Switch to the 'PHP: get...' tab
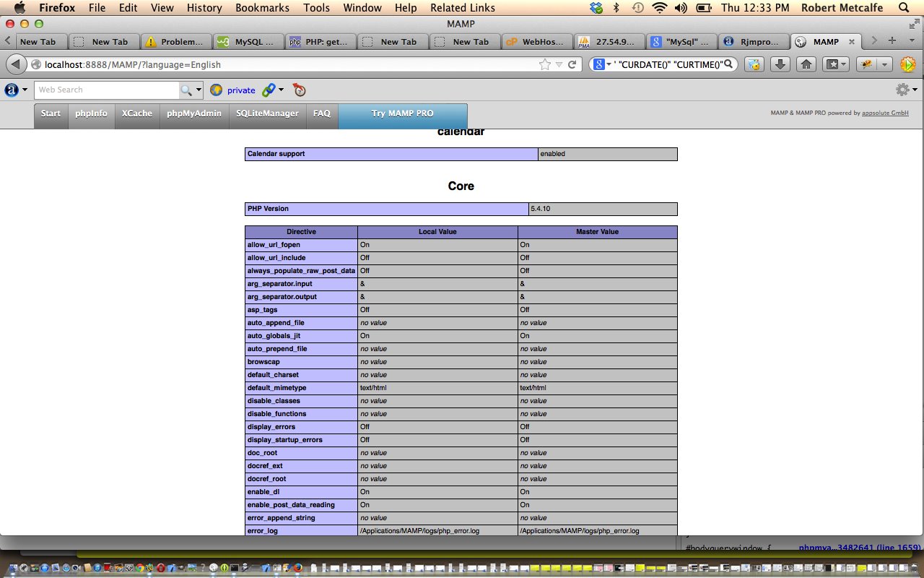The image size is (924, 578). pyautogui.click(x=321, y=41)
